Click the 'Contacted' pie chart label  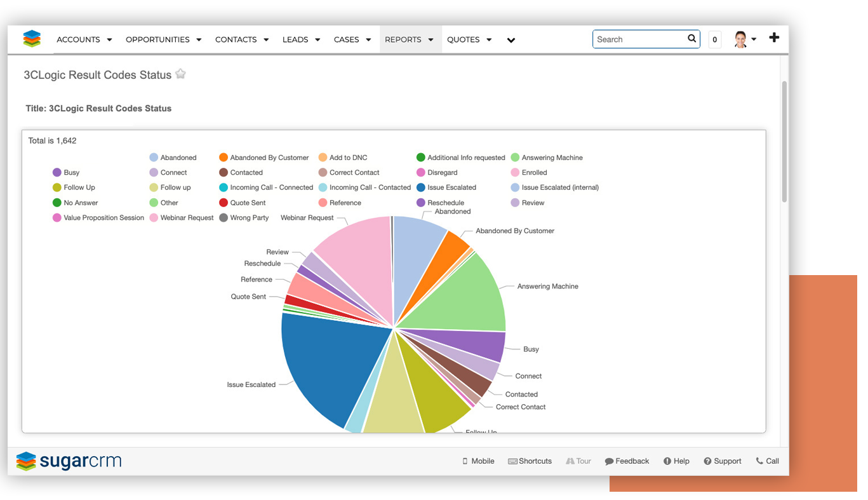[521, 395]
